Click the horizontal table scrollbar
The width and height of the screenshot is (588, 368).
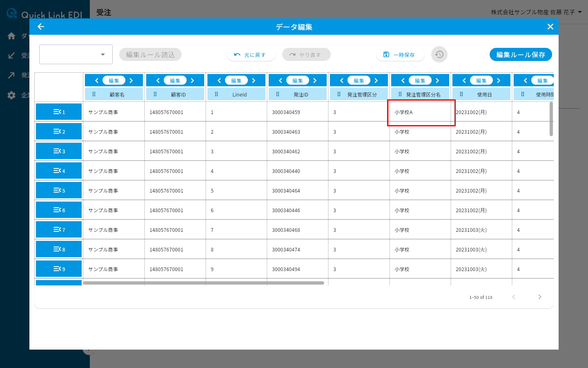click(204, 283)
